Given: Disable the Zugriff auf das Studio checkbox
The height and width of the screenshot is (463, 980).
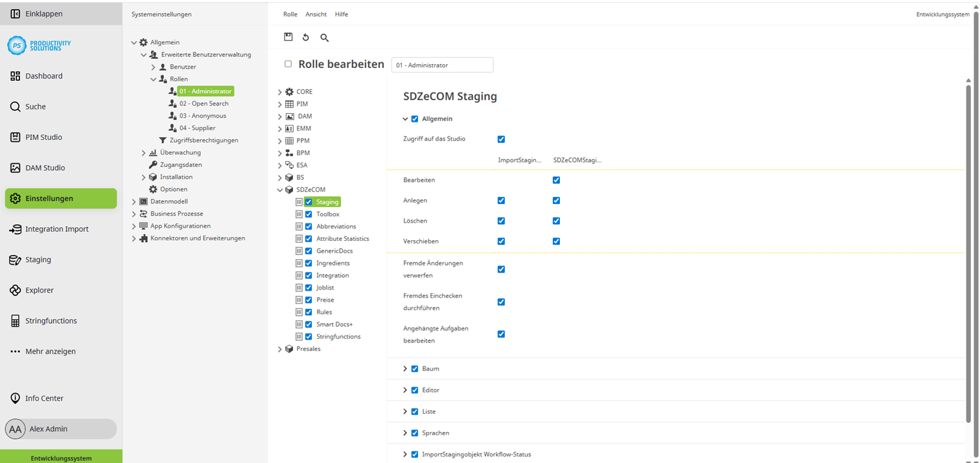Looking at the screenshot, I should click(x=501, y=139).
